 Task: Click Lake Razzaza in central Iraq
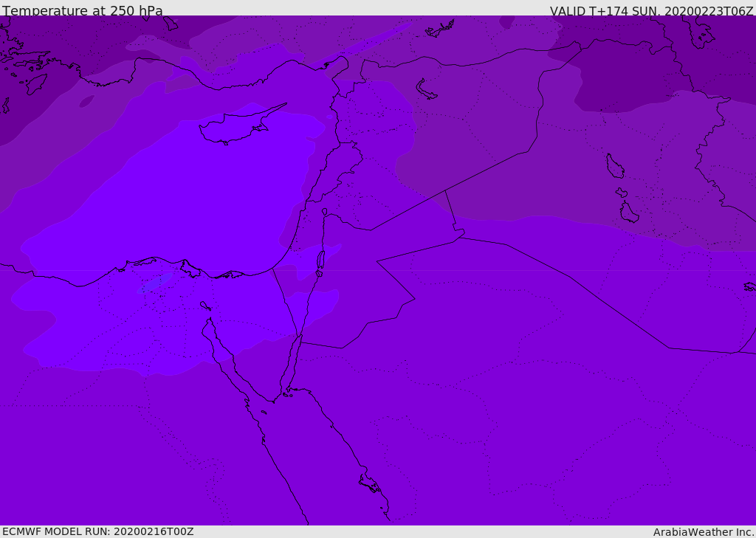[x=629, y=213]
